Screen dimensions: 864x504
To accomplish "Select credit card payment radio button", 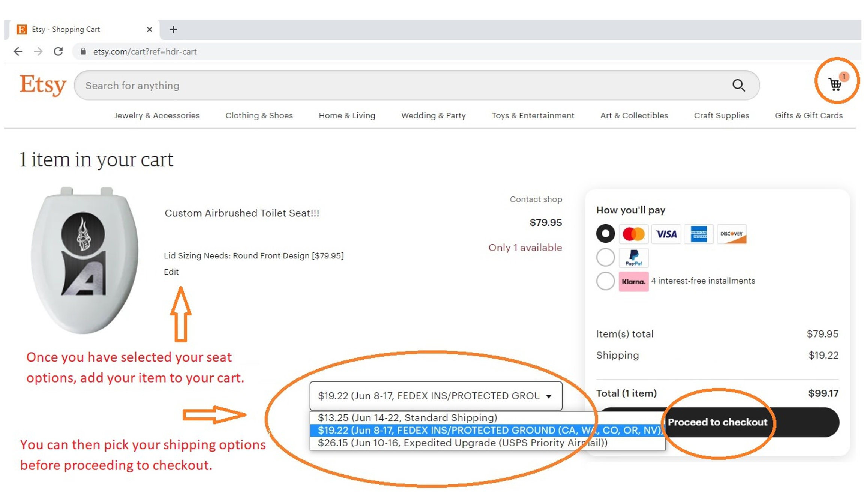I will coord(605,234).
